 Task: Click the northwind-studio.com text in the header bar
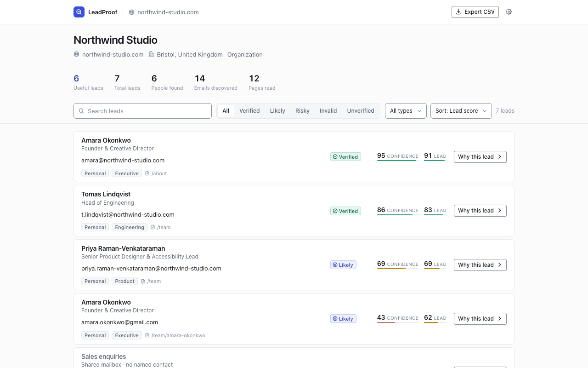click(168, 12)
